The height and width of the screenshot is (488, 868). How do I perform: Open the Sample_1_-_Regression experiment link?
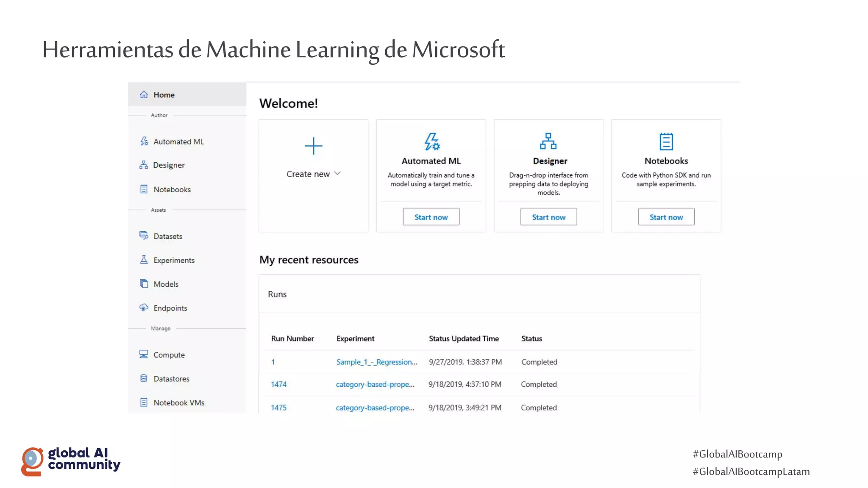(377, 362)
